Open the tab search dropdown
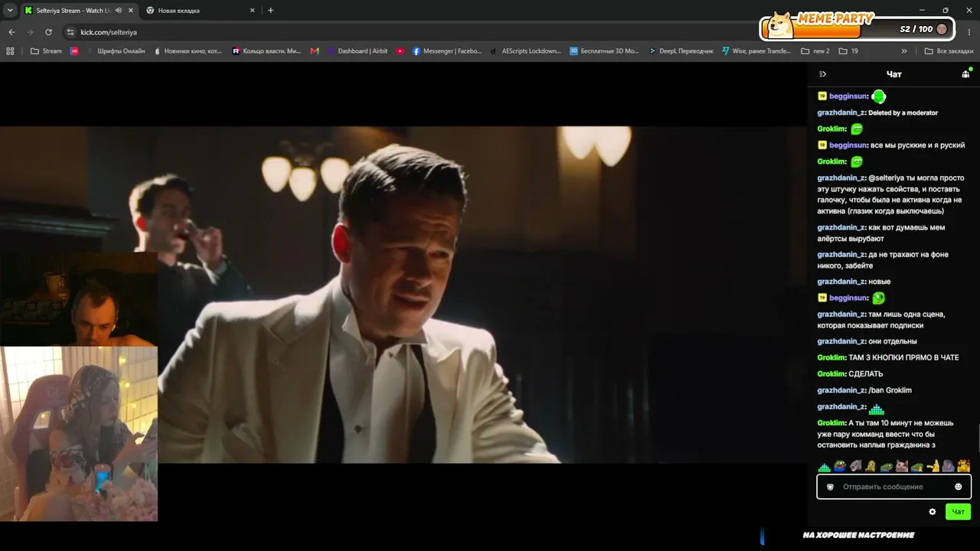Screen dimensions: 980x551 click(x=10, y=11)
